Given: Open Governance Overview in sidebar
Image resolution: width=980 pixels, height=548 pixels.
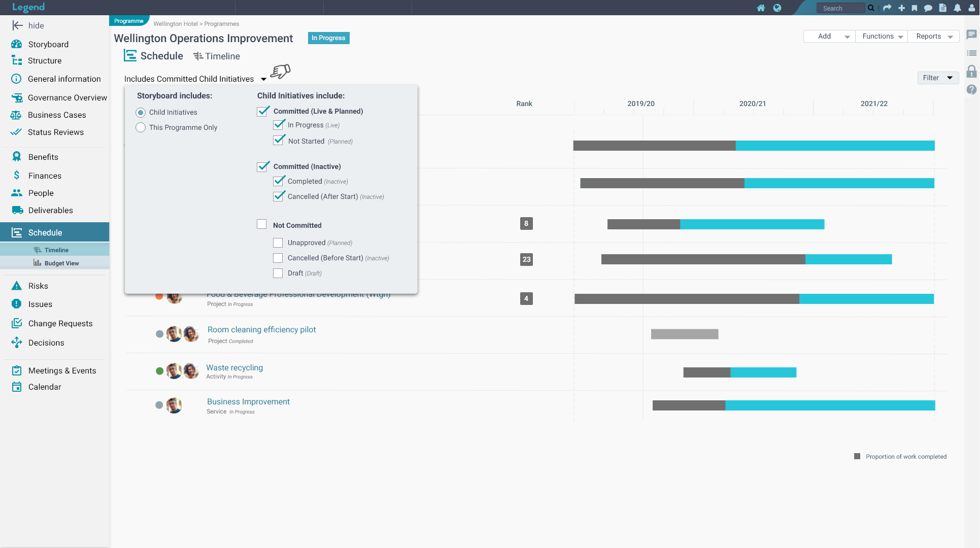Looking at the screenshot, I should [67, 97].
